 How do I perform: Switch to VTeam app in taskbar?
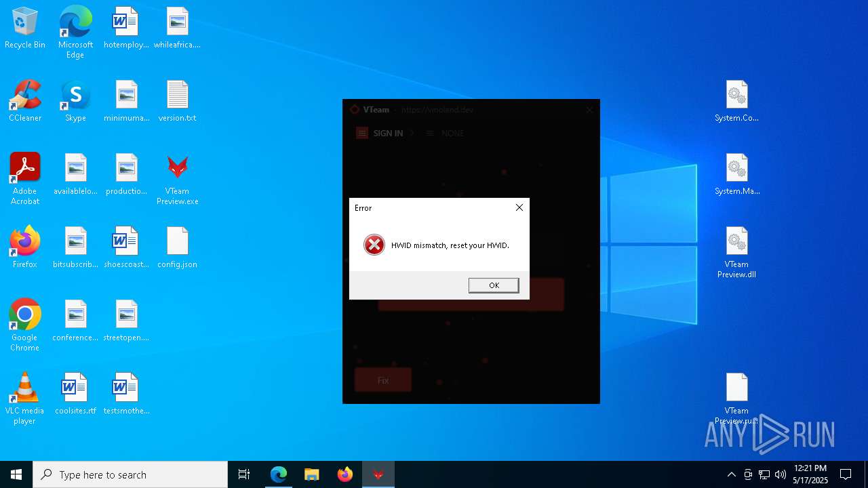click(x=378, y=474)
